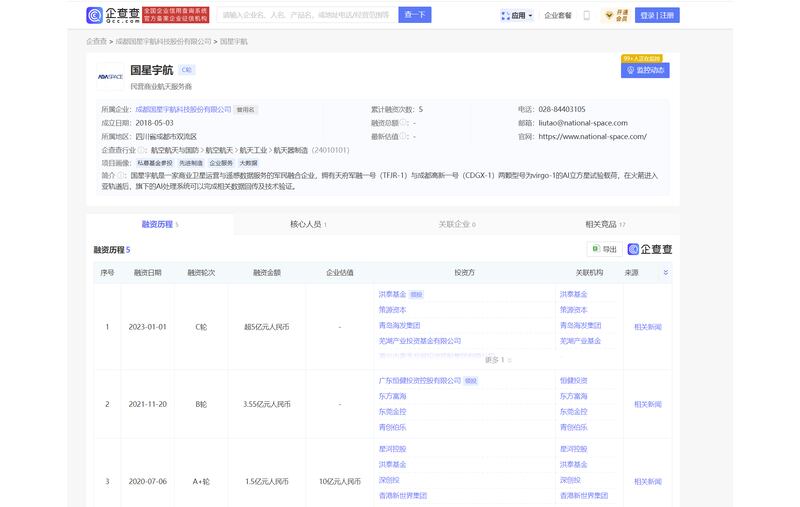Screen dimensions: 800x507
Task: Click the blue 查一下 search button
Action: click(x=416, y=15)
